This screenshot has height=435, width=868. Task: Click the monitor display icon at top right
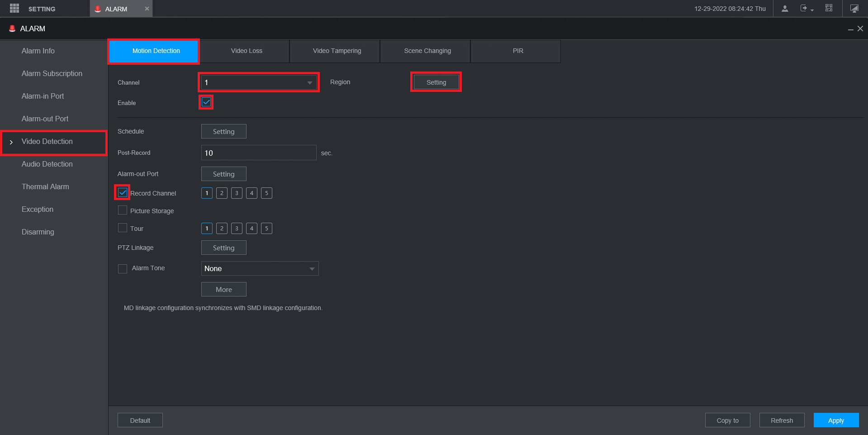pyautogui.click(x=854, y=9)
